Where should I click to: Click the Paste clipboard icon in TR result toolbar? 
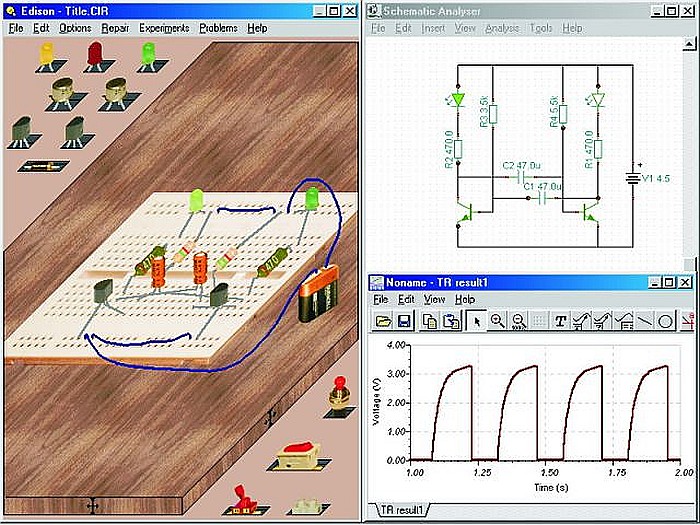[x=451, y=321]
